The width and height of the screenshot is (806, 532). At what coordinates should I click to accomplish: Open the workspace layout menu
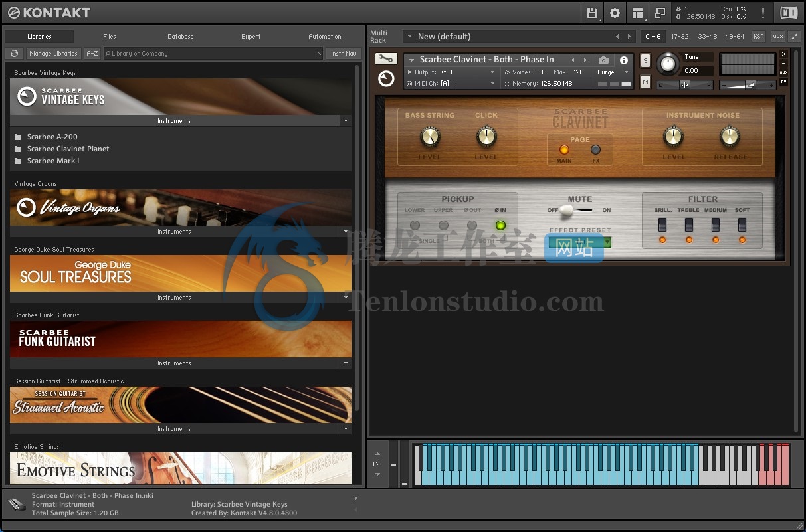pos(638,13)
